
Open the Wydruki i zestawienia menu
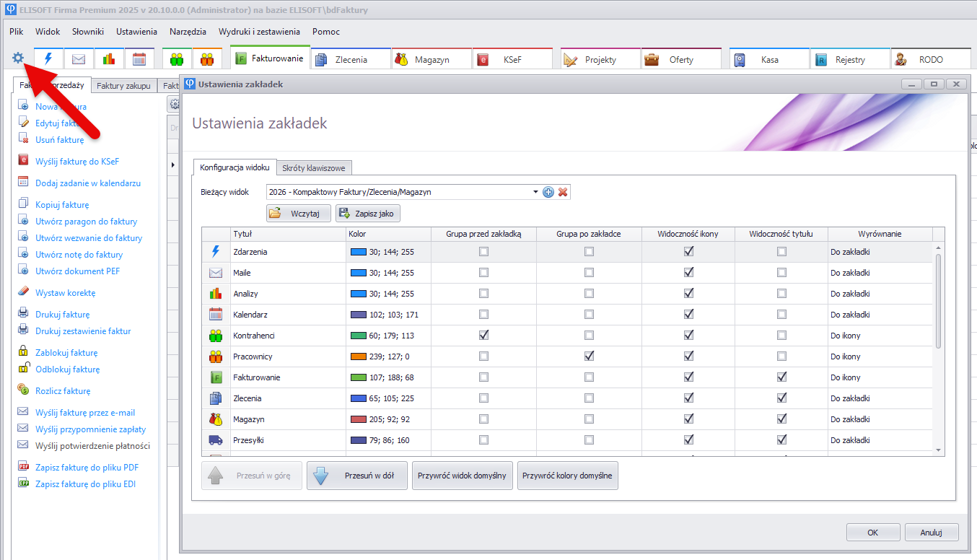pyautogui.click(x=259, y=32)
